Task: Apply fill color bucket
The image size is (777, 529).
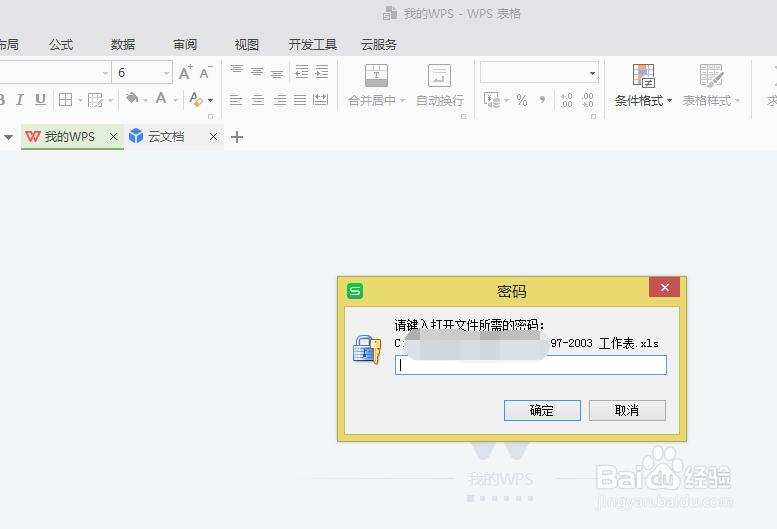Action: (132, 99)
